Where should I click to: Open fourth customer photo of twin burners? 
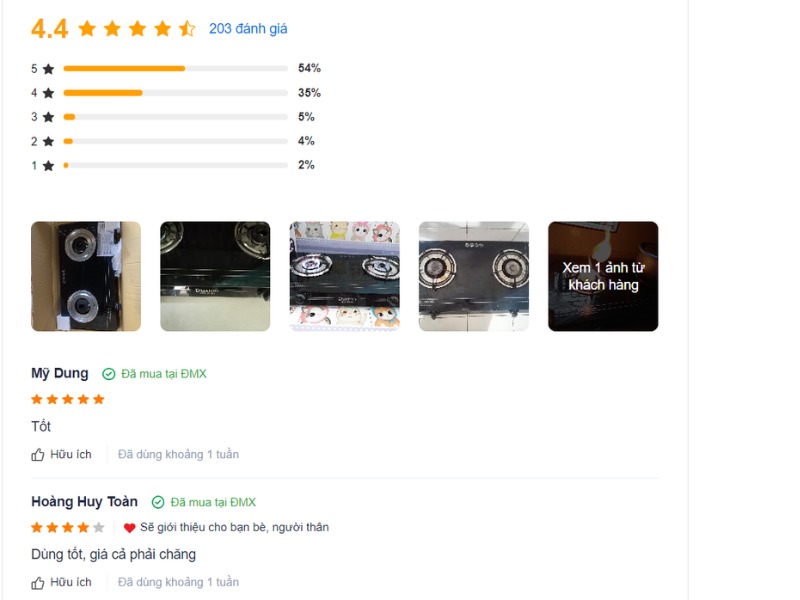[x=474, y=276]
